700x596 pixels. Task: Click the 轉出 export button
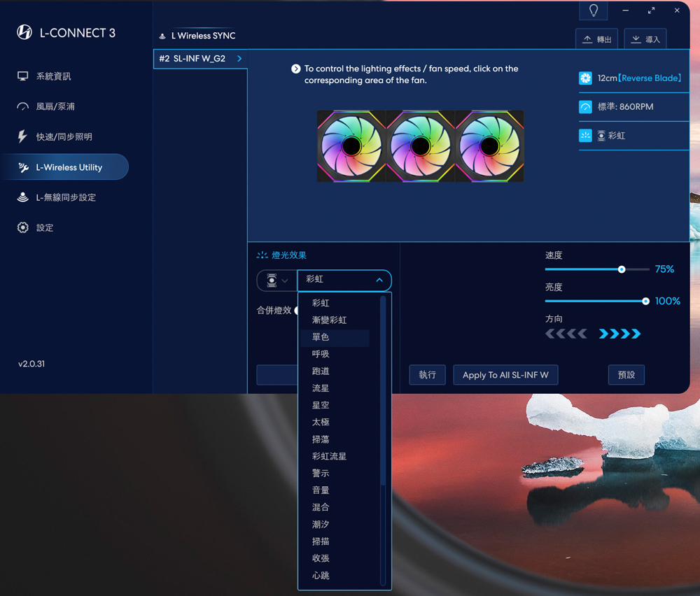[x=597, y=39]
